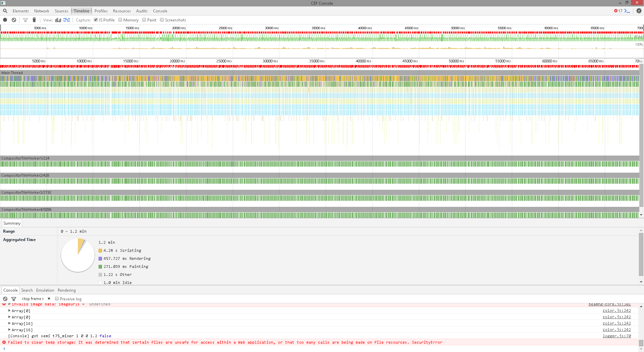The width and height of the screenshot is (644, 352).
Task: Switch to the drawer Rendering tab
Action: pyautogui.click(x=67, y=290)
